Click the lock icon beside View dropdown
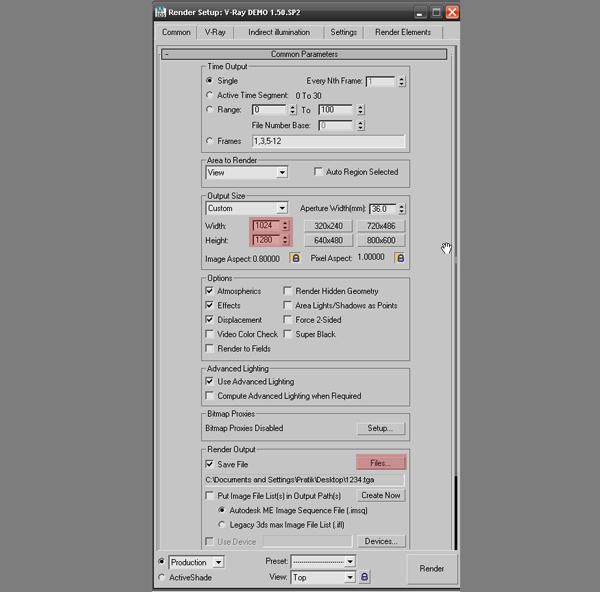Screen dimensions: 600x592 click(x=364, y=577)
